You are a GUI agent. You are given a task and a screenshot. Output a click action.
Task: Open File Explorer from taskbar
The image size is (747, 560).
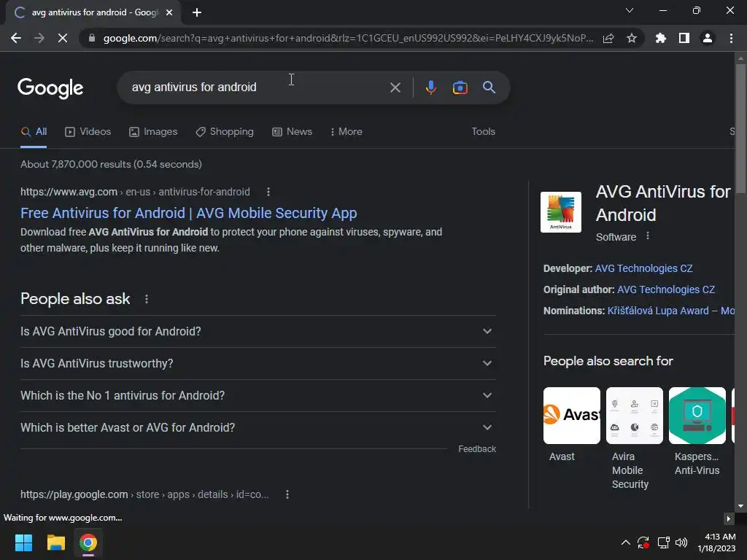click(55, 542)
